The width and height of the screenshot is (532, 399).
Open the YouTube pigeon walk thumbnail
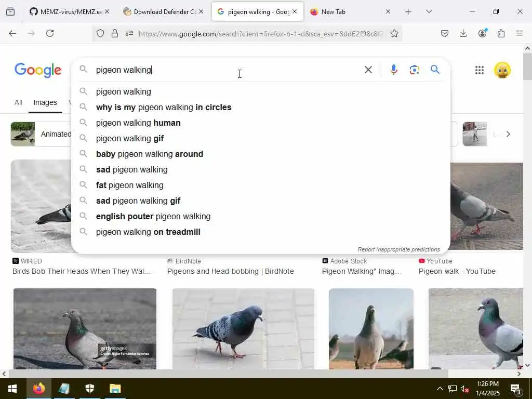point(487,206)
